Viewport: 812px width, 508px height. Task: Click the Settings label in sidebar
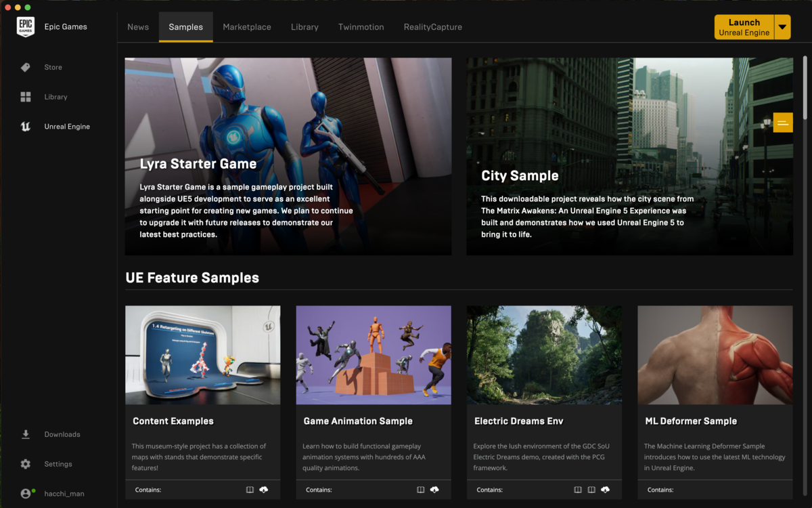(58, 464)
